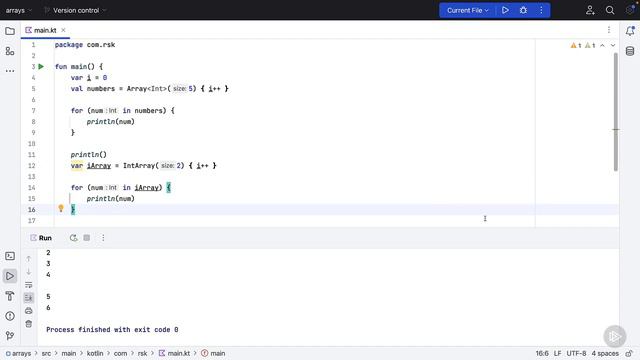Click the run gutter icon beside main()

click(x=41, y=67)
